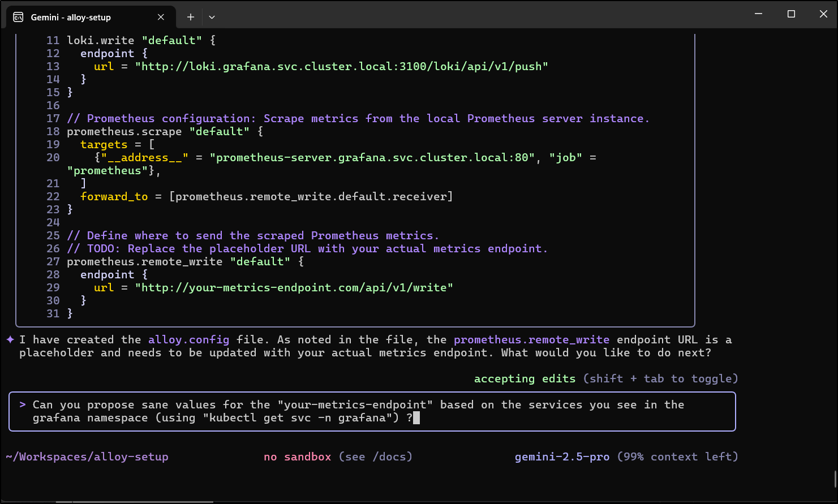
Task: Click the "accepting edits" status text
Action: pyautogui.click(x=525, y=378)
